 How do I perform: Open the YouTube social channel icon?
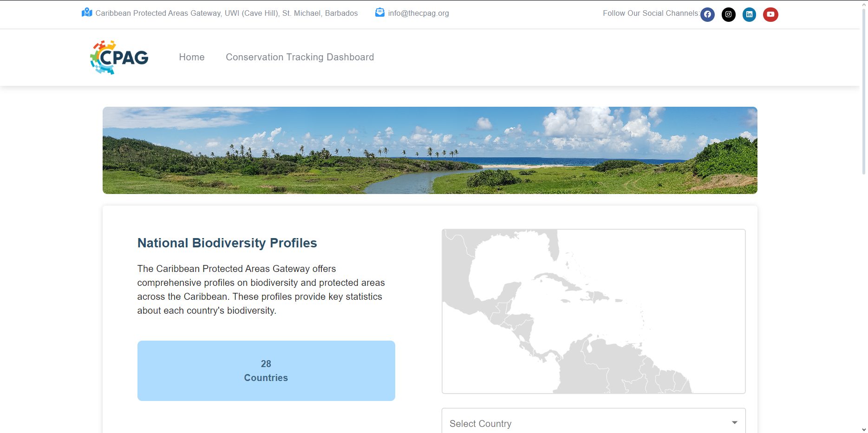(770, 14)
